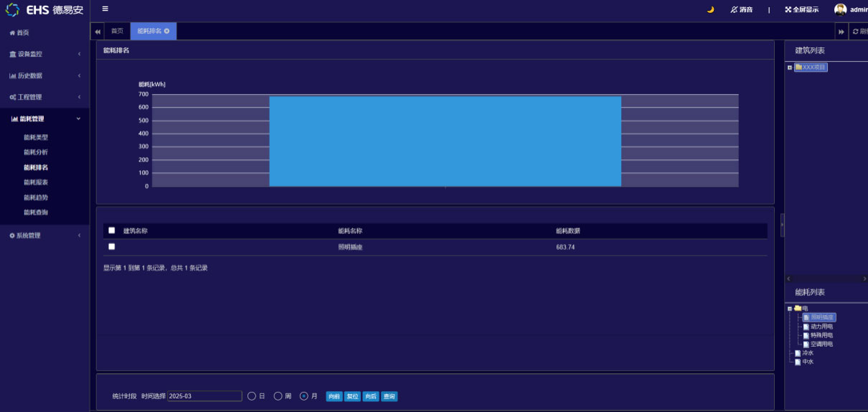The height and width of the screenshot is (412, 868).
Task: Expand the XXX项目 tree node
Action: point(790,67)
